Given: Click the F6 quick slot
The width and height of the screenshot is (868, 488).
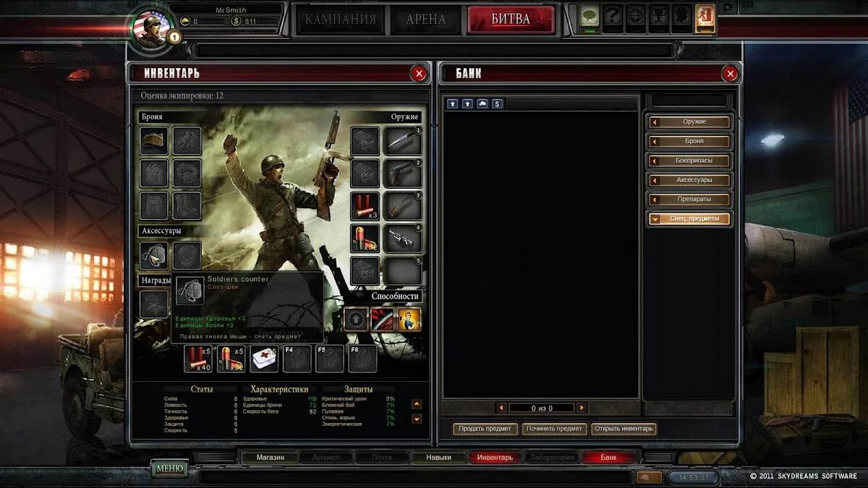Looking at the screenshot, I should pos(363,359).
